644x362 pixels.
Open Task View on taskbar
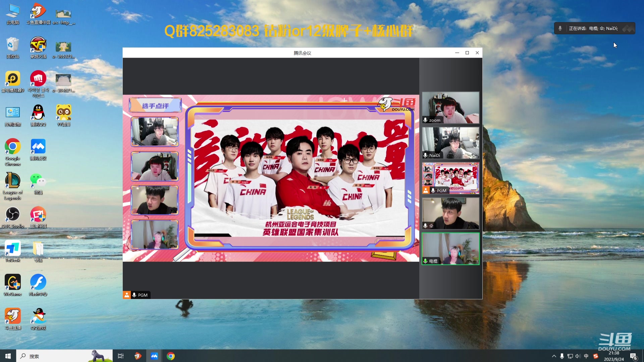coord(121,356)
